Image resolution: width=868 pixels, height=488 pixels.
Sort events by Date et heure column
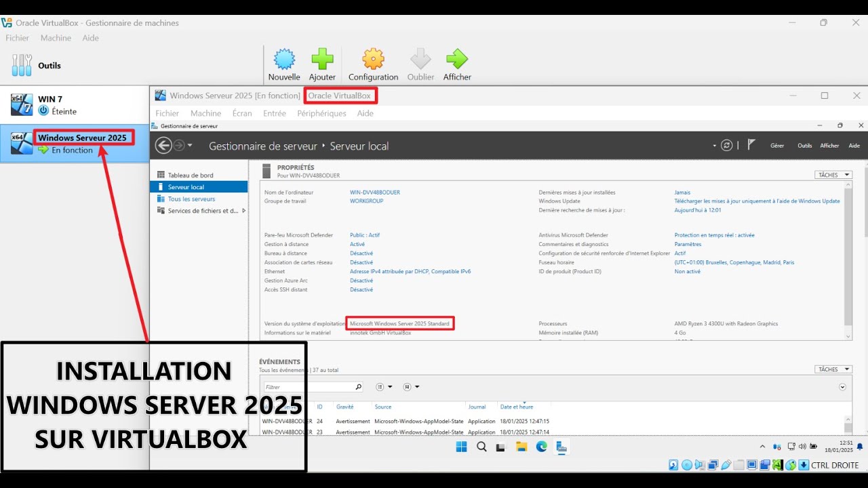pos(517,407)
